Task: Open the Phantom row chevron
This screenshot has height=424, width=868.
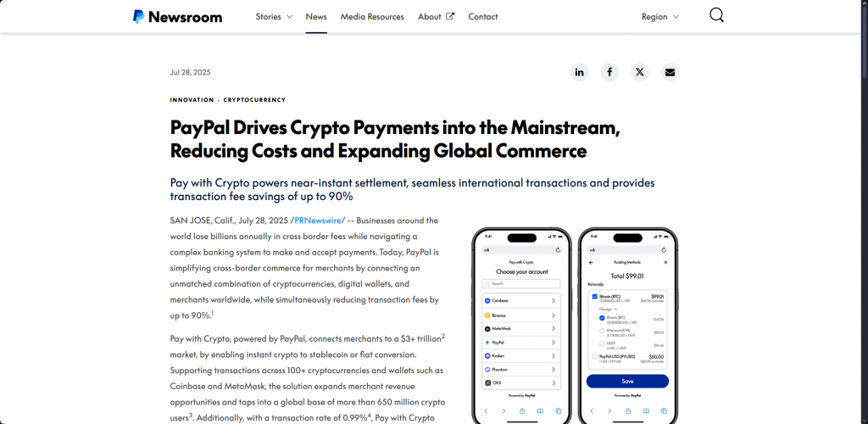Action: pos(553,369)
